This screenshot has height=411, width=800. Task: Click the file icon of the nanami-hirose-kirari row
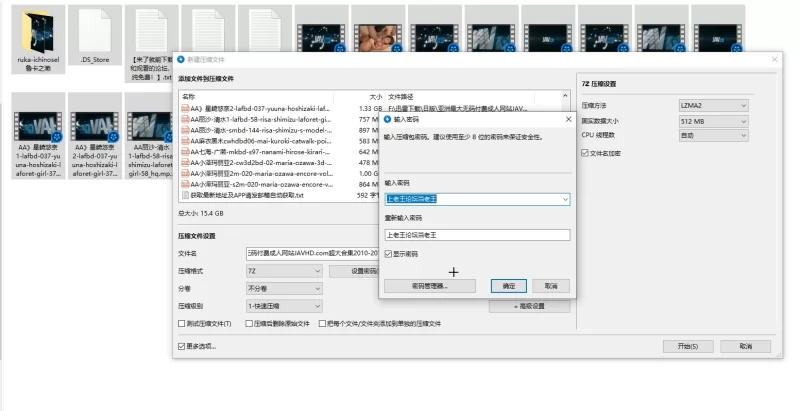click(x=185, y=152)
